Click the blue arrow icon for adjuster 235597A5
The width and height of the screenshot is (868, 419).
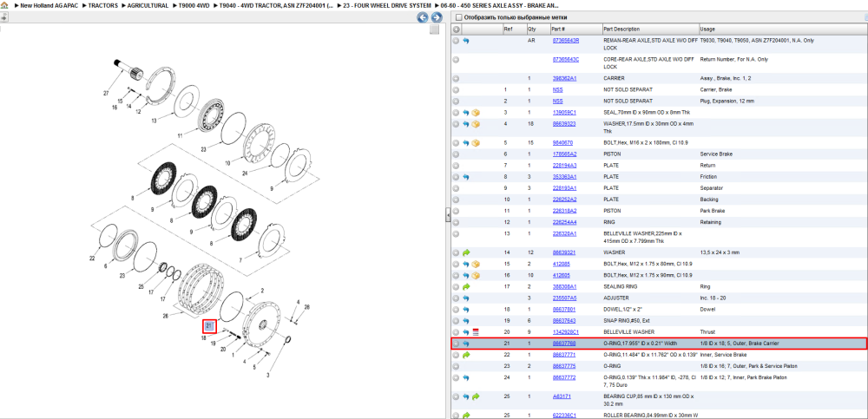tap(466, 298)
